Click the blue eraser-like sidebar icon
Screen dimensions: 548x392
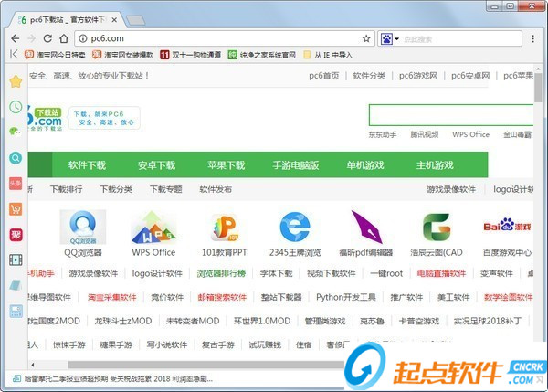(x=16, y=285)
